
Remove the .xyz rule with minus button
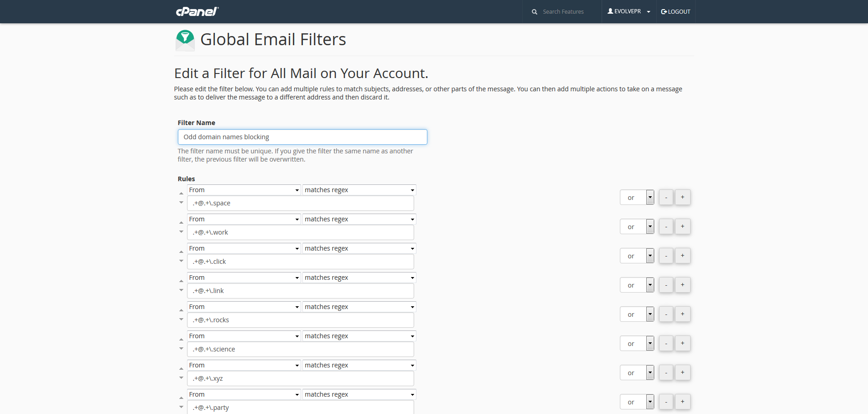[666, 372]
